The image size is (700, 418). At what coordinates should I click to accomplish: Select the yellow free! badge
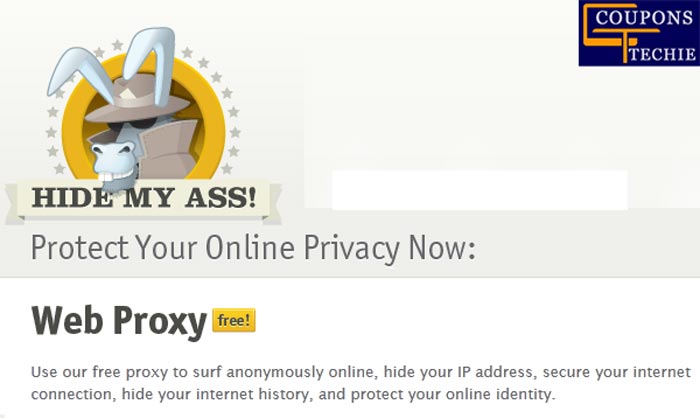234,320
